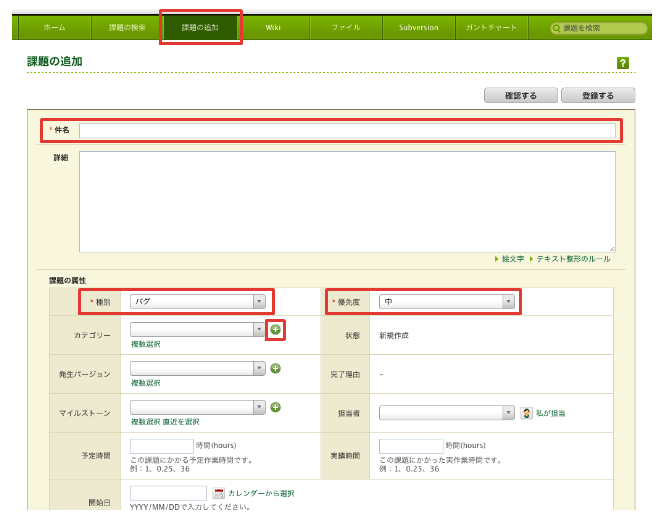
Task: Click 複数選択 link under マイルストーン
Action: click(146, 422)
